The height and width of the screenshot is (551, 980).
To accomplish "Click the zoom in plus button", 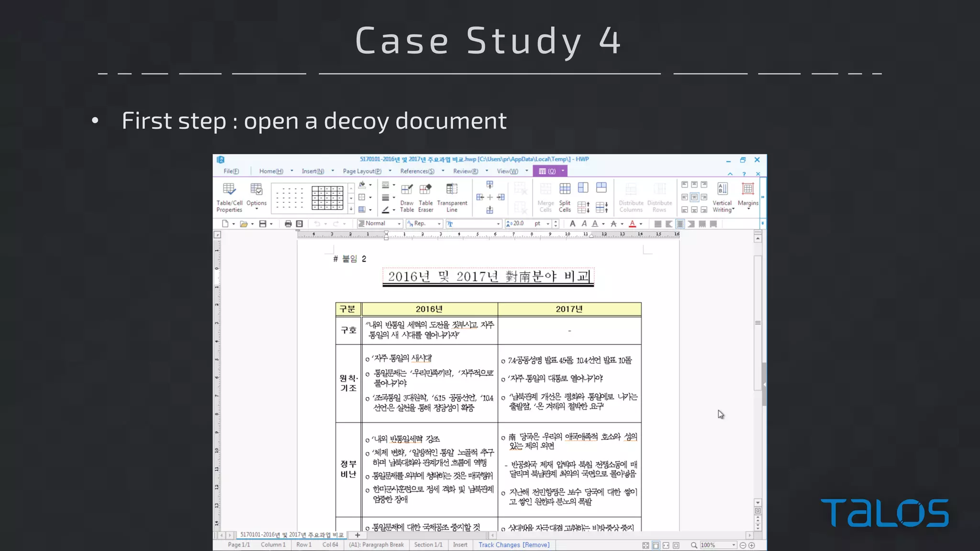I will [752, 545].
